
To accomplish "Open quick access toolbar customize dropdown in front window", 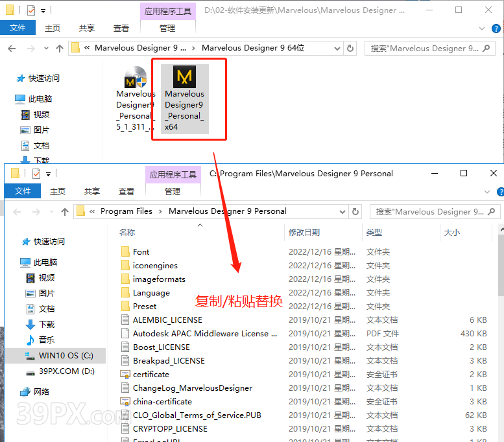I will [48, 174].
